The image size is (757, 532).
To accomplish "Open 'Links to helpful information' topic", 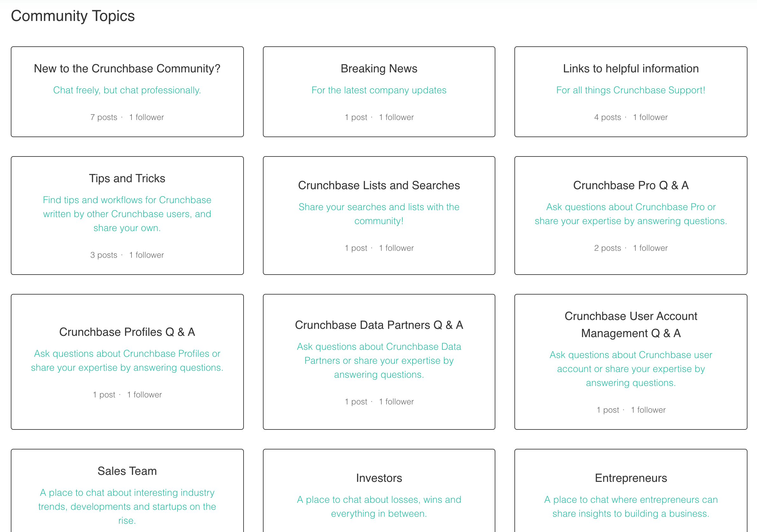I will 631,69.
